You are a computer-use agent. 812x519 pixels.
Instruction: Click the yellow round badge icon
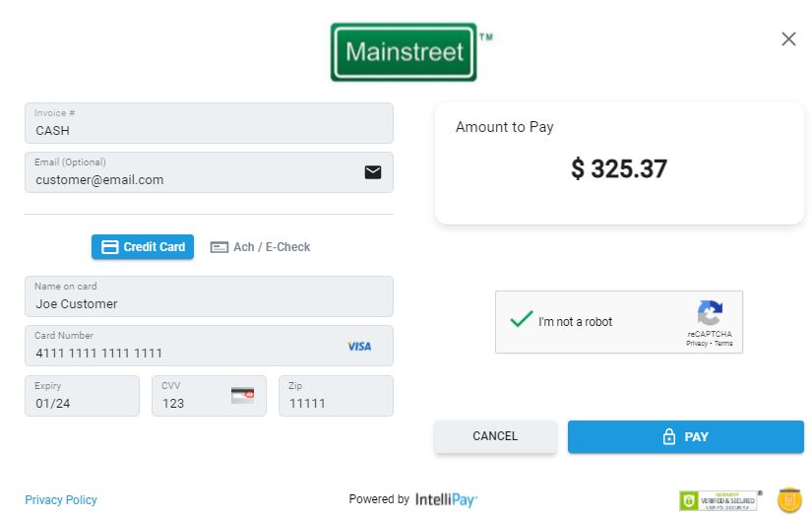(789, 500)
